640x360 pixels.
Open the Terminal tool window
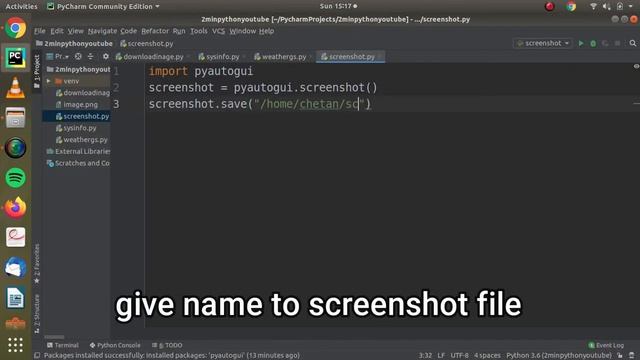[x=62, y=345]
